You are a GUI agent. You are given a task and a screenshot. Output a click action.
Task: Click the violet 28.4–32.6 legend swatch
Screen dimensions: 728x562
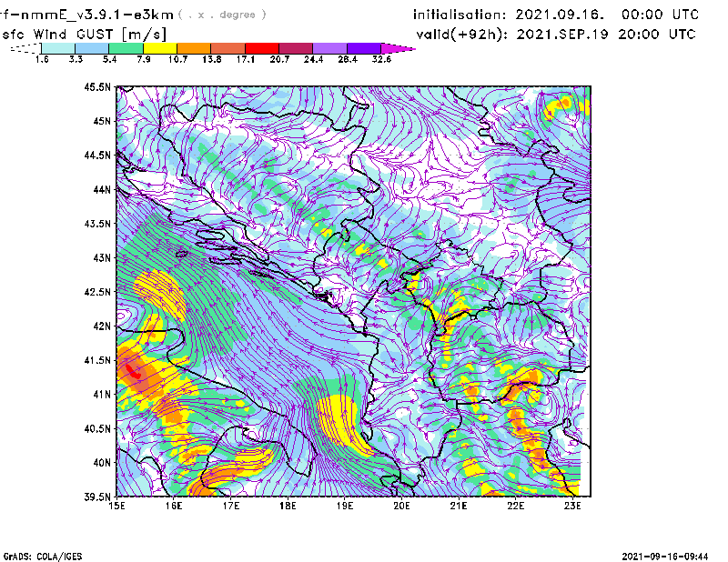pos(363,48)
